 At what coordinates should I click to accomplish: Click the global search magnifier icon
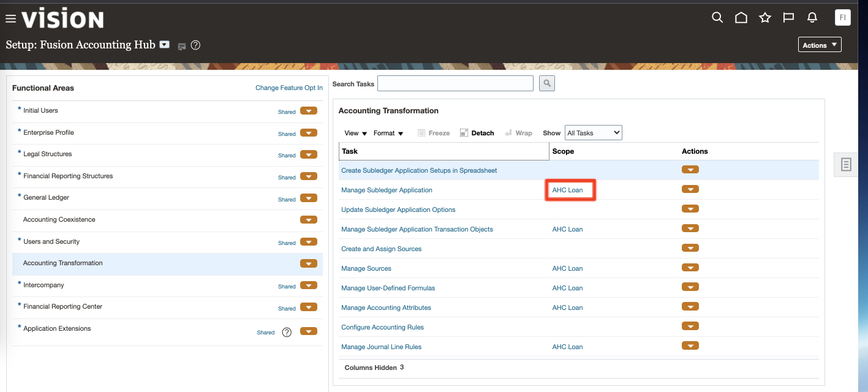tap(717, 18)
